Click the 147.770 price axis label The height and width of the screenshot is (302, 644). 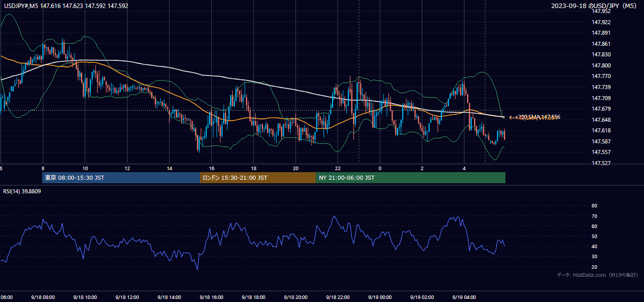[602, 76]
